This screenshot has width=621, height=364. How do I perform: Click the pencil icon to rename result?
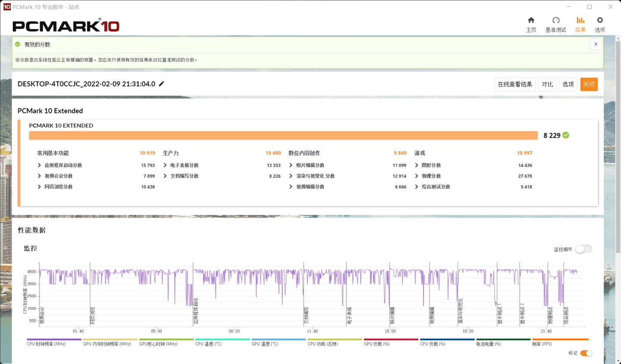[162, 84]
